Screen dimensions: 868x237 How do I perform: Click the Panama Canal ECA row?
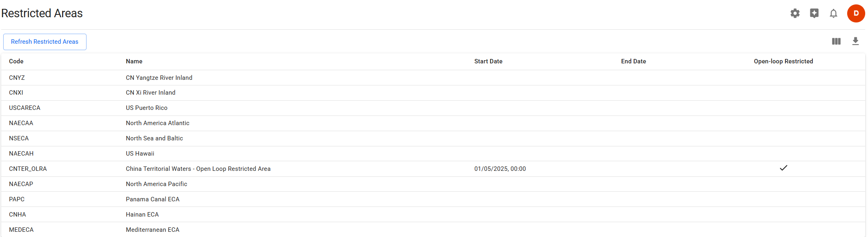(153, 199)
